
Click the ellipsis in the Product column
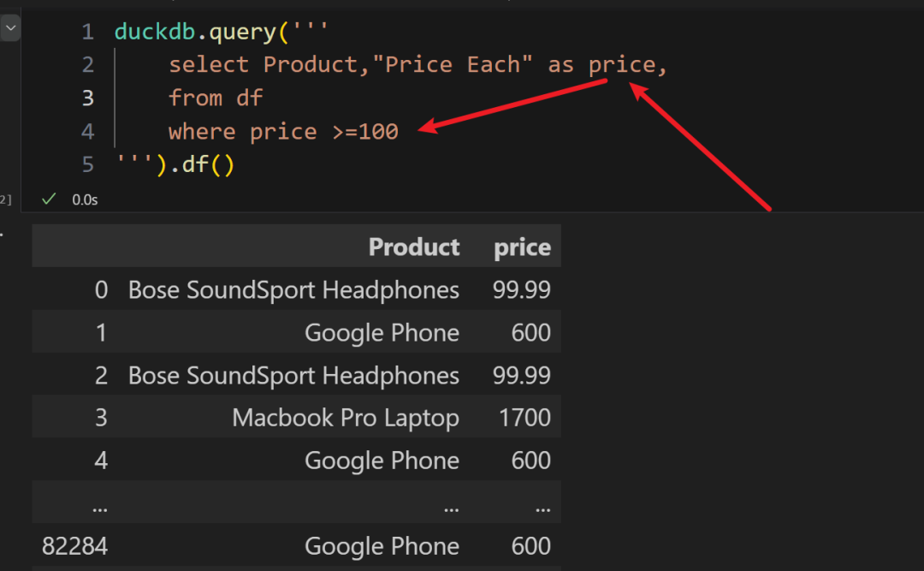pos(451,505)
